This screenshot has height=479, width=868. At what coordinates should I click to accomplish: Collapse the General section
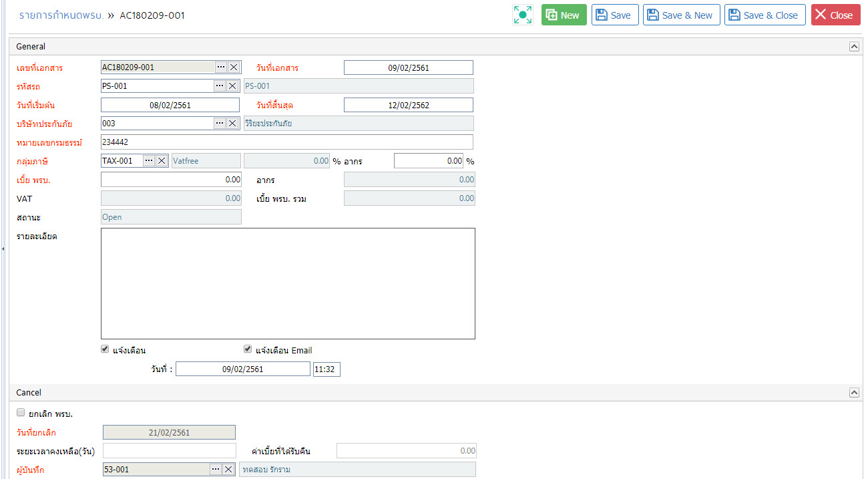(853, 47)
